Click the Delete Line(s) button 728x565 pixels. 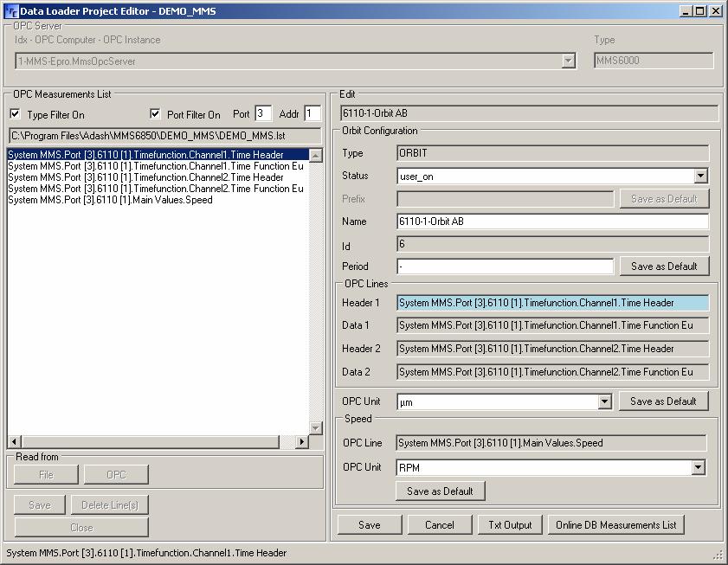point(110,505)
